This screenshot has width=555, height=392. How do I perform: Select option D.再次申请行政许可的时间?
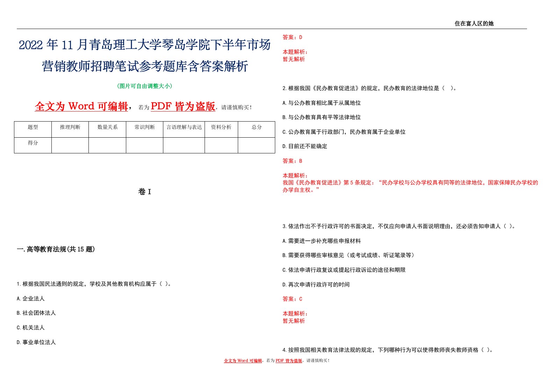(316, 285)
